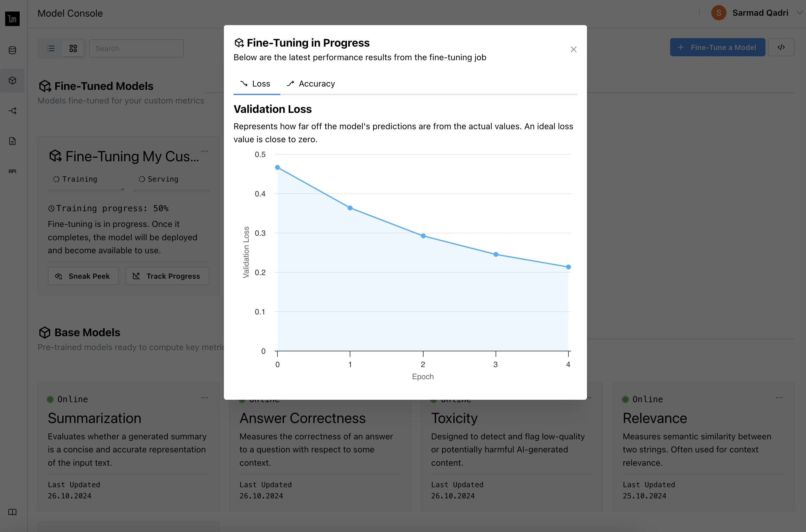The image size is (806, 532).
Task: Open the branching workflow sidebar icon
Action: pos(12,111)
